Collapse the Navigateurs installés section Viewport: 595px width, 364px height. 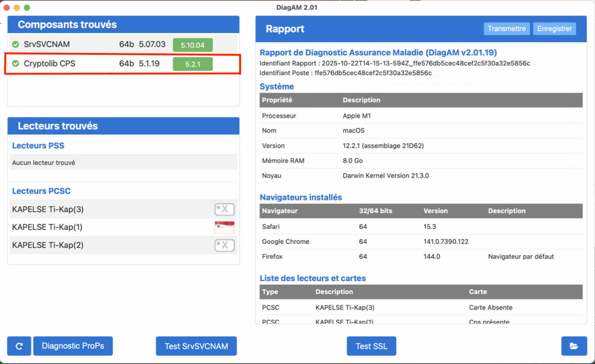[x=301, y=197]
